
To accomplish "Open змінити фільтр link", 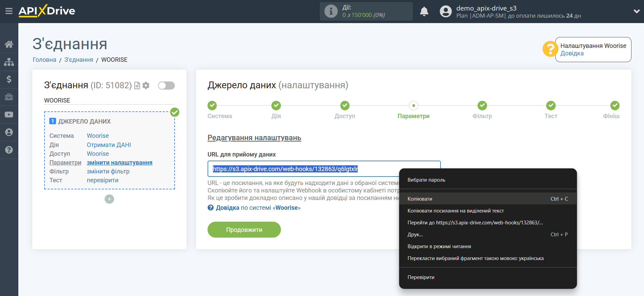I will 108,171.
